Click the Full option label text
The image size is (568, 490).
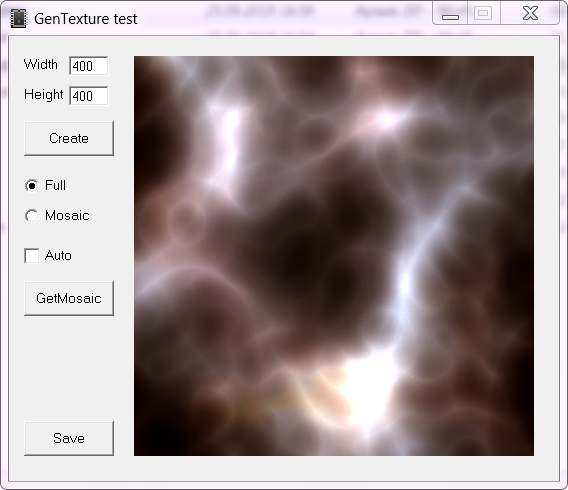pyautogui.click(x=55, y=185)
